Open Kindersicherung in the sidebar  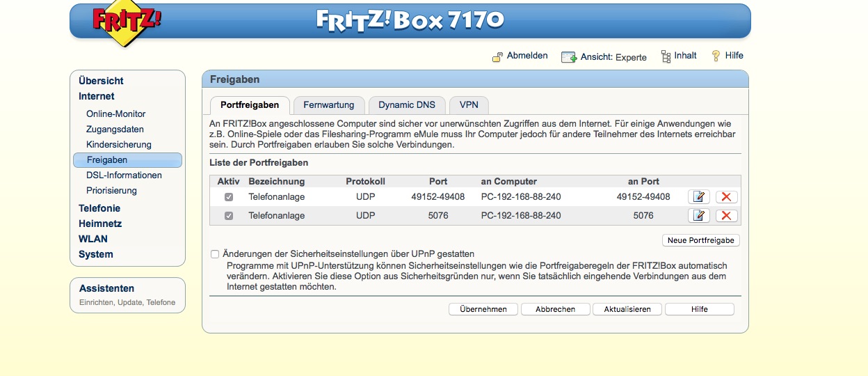[x=119, y=144]
